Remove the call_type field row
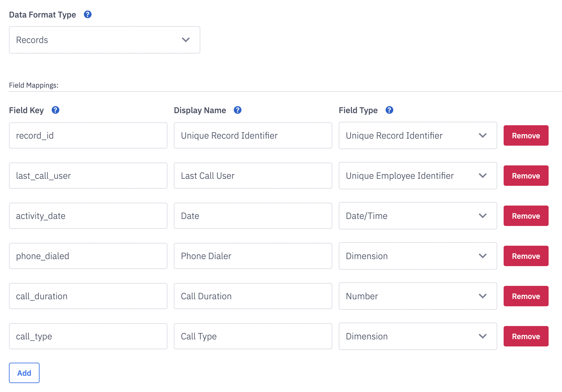This screenshot has width=562, height=392. point(526,336)
